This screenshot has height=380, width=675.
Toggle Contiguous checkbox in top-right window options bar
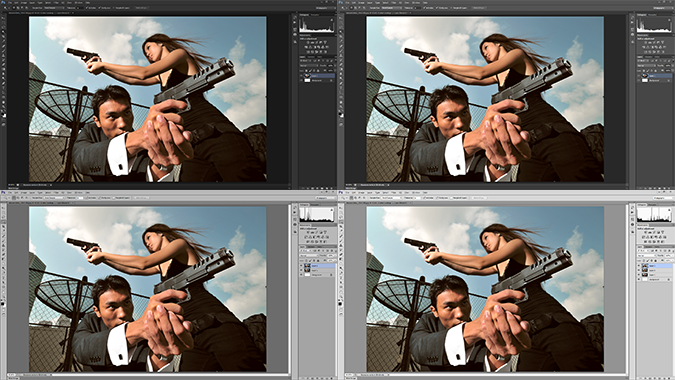tap(437, 8)
